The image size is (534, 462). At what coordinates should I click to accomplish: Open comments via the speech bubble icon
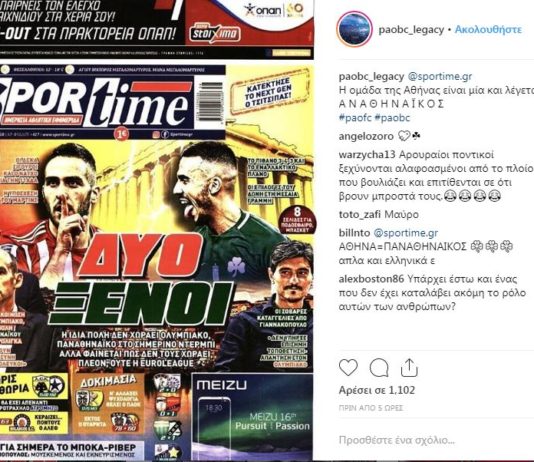379,368
